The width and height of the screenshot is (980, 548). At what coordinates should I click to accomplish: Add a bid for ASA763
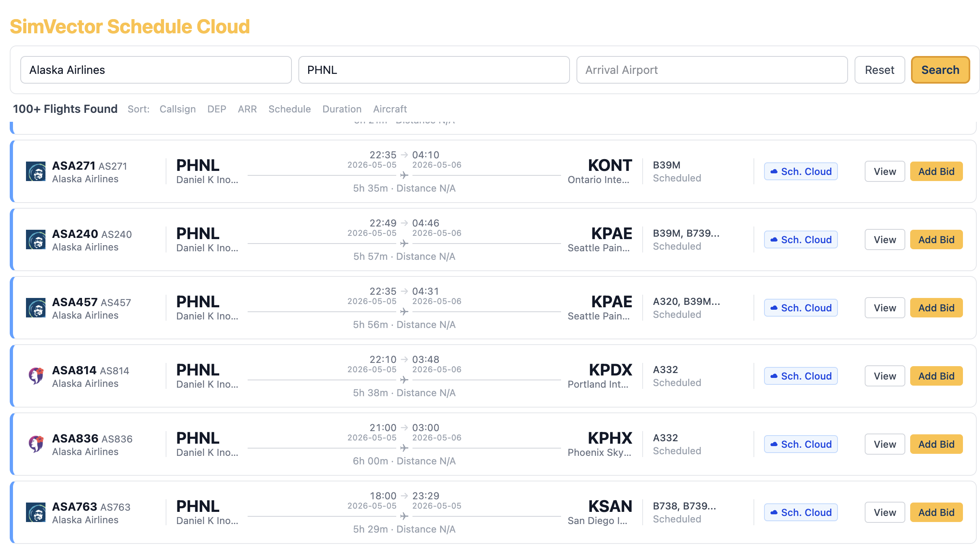tap(936, 513)
